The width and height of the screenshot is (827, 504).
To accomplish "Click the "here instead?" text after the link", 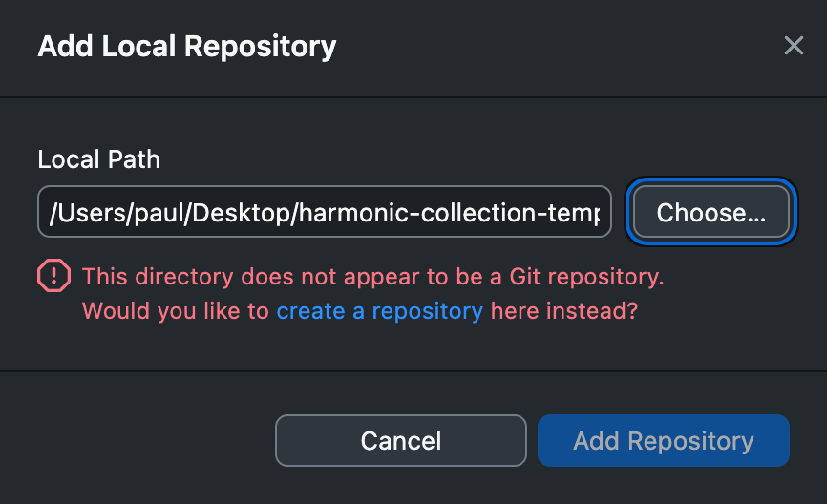I will click(563, 311).
